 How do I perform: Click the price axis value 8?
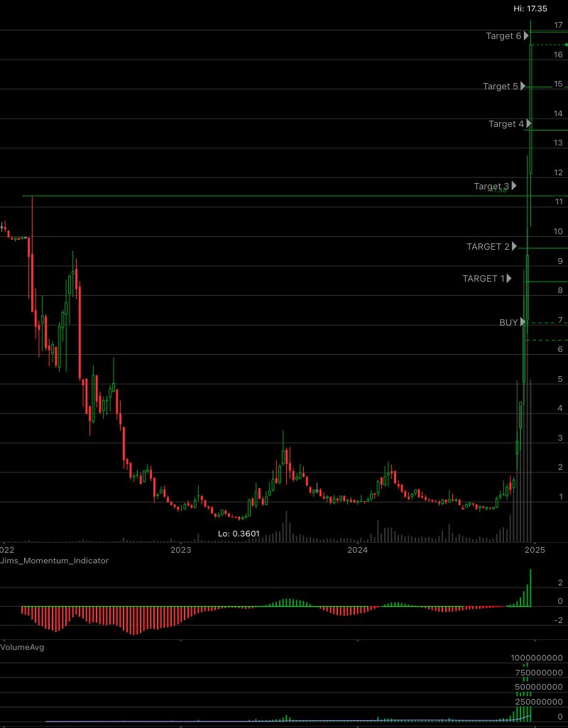pyautogui.click(x=560, y=291)
